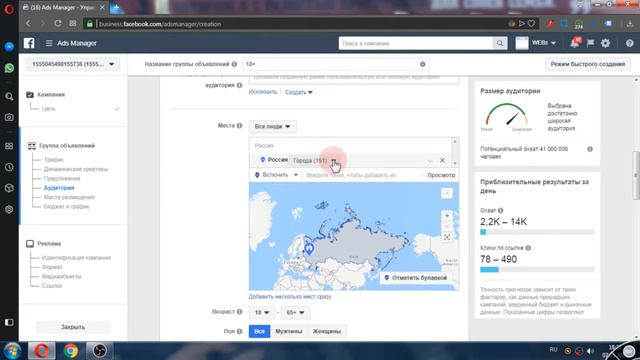Image resolution: width=640 pixels, height=360 pixels.
Task: Reload the page
Action: 58,23
